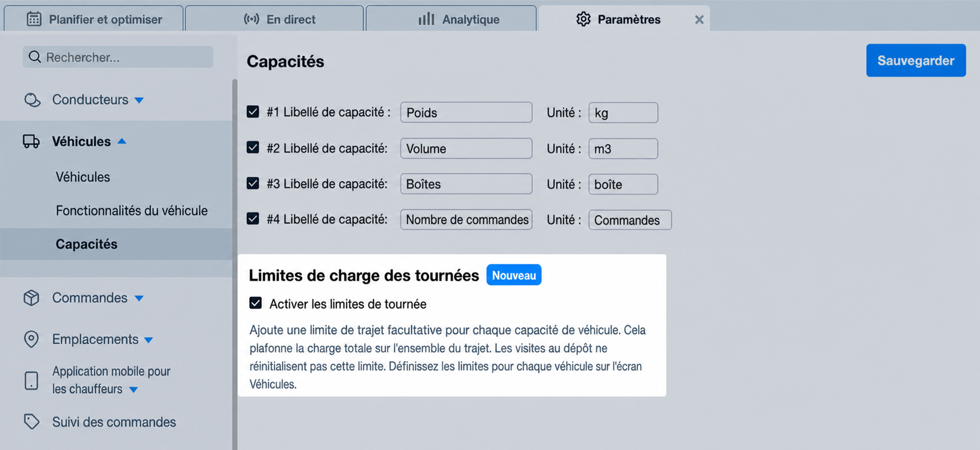
Task: Click the Emplacements map pin icon
Action: click(x=31, y=339)
